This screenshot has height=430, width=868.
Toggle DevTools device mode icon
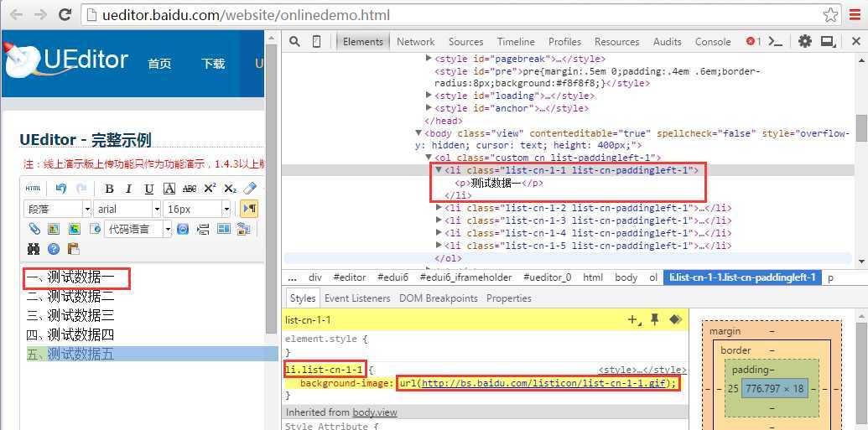(x=317, y=42)
